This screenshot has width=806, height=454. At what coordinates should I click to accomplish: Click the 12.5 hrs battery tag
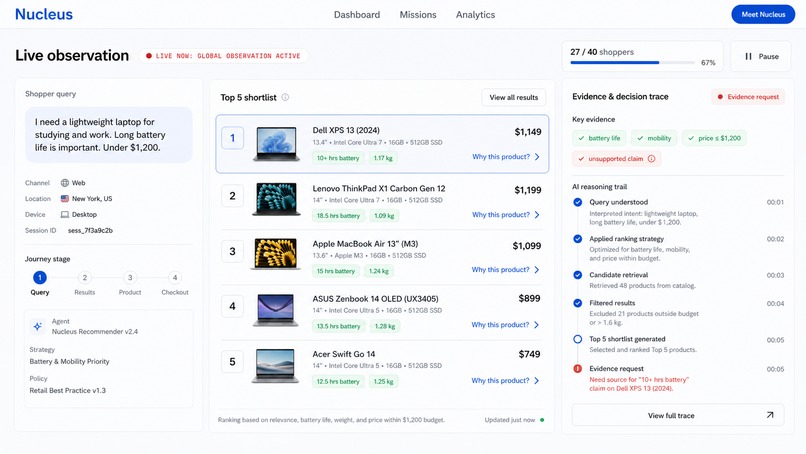(338, 382)
